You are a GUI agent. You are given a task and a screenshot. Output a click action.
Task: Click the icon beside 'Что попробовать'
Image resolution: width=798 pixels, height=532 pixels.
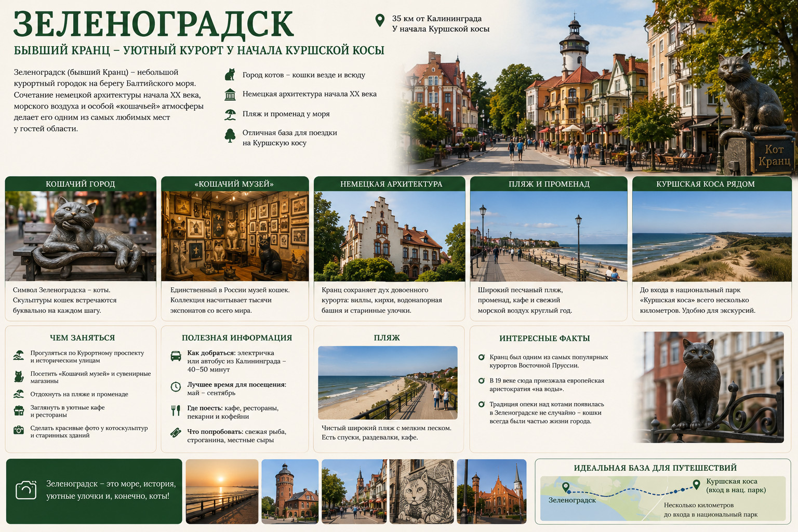click(176, 432)
